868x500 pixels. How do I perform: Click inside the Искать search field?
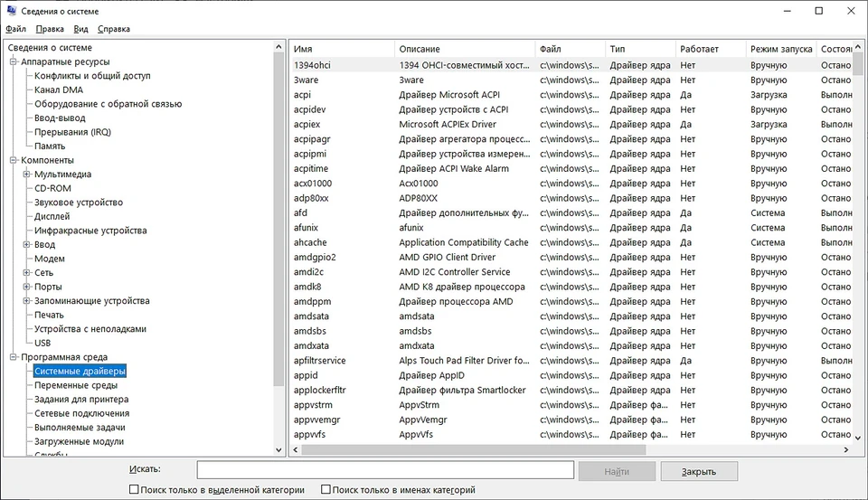[385, 470]
